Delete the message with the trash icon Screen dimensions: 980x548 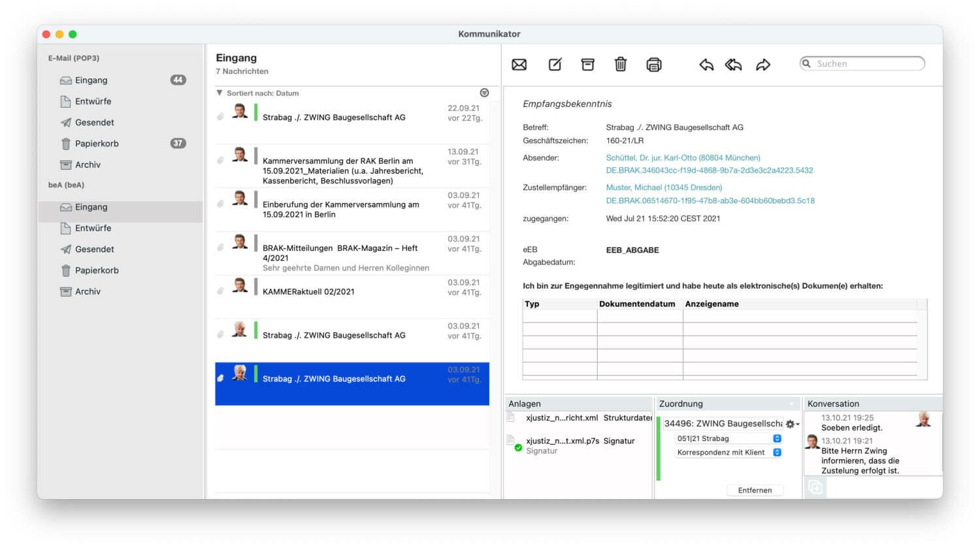click(620, 64)
